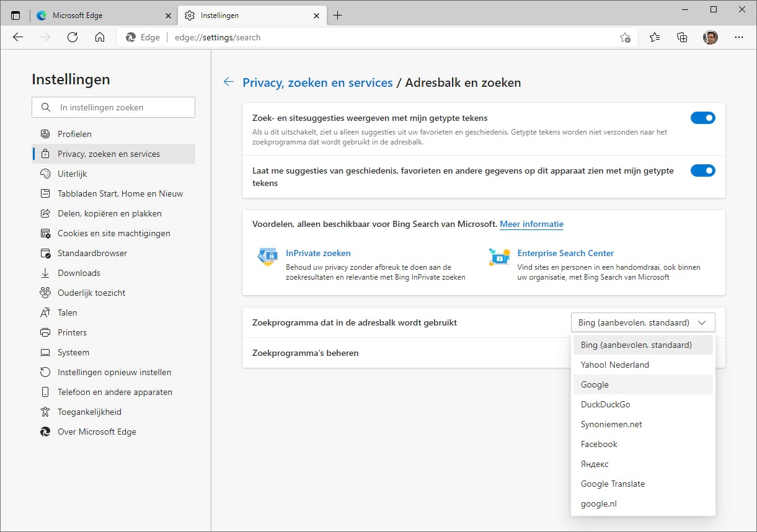Go to the Home page icon
Image resolution: width=757 pixels, height=532 pixels.
[x=100, y=37]
